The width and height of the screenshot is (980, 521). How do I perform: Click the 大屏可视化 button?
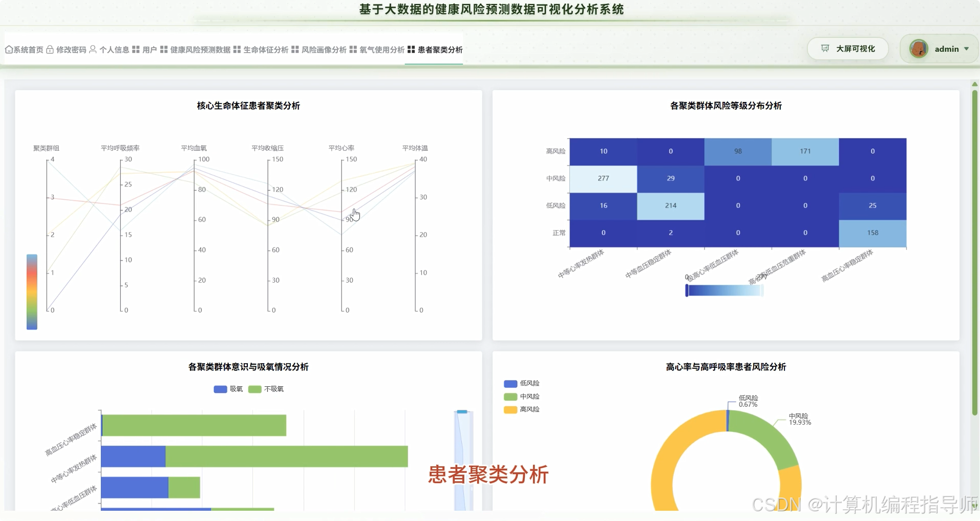click(x=847, y=48)
